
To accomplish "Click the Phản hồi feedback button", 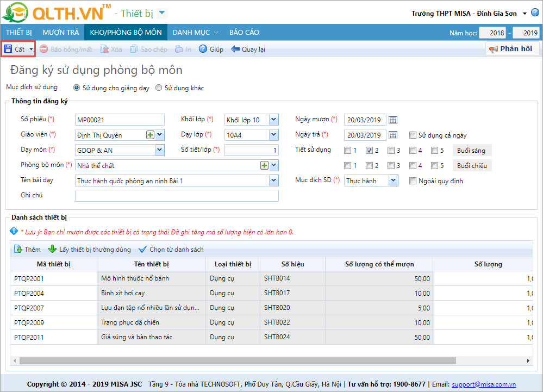I will point(512,49).
